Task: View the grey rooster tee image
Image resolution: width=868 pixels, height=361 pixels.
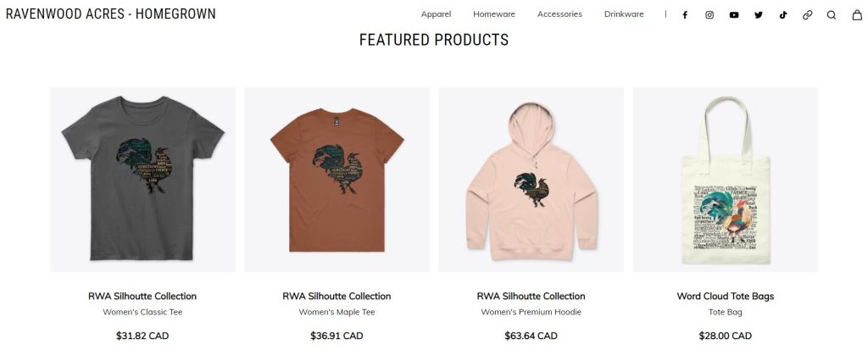Action: 142,180
